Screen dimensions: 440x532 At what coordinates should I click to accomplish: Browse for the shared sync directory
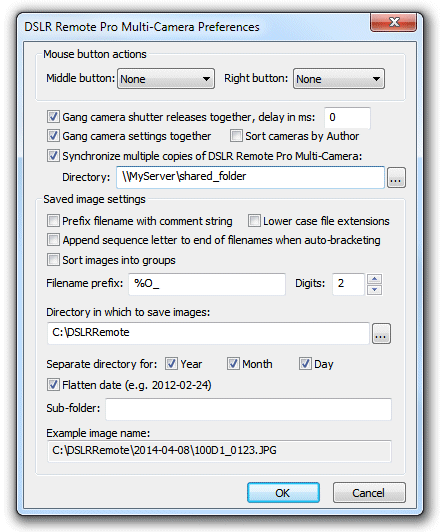tap(396, 177)
